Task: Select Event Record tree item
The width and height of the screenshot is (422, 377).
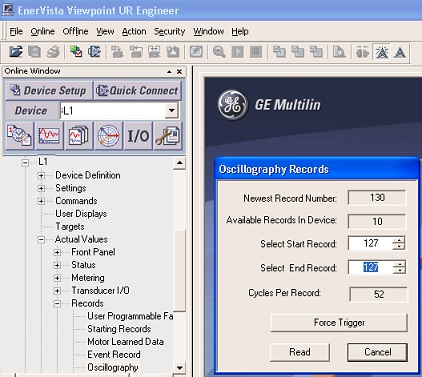Action: (x=114, y=354)
